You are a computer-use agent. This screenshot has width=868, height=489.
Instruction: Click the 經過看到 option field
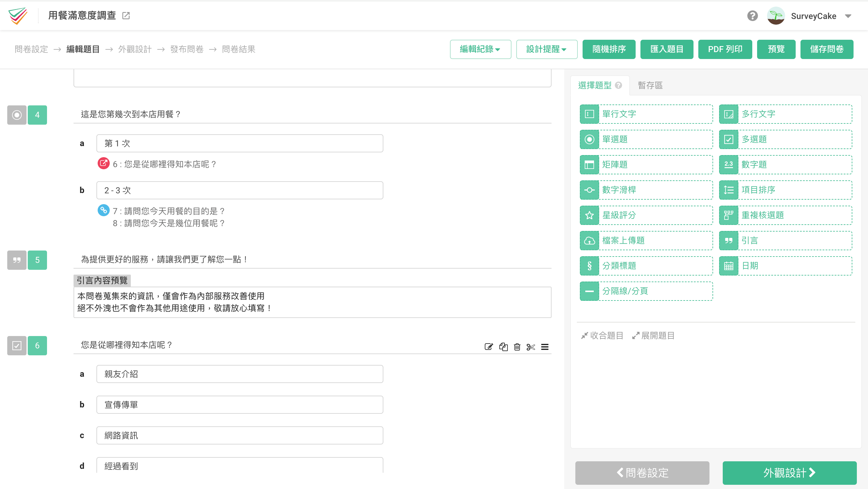[240, 466]
